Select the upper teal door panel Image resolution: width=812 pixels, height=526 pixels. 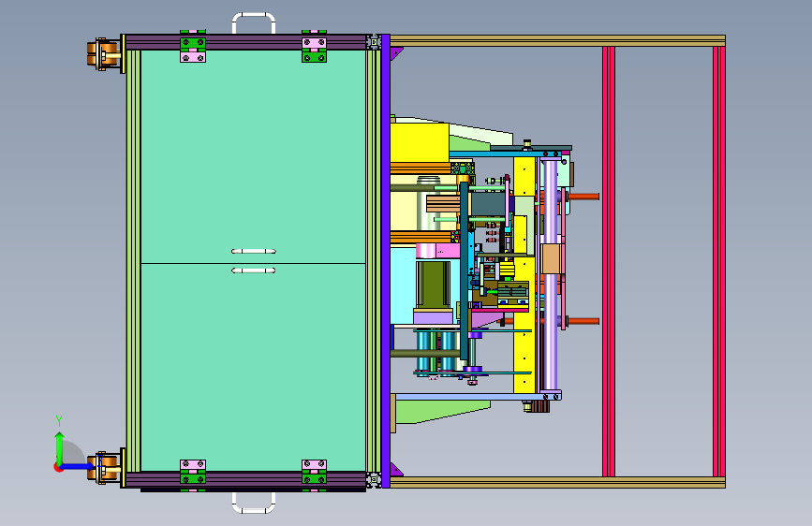[253, 157]
